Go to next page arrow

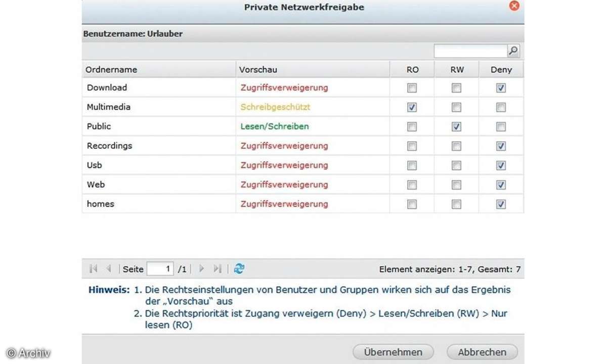click(x=201, y=269)
